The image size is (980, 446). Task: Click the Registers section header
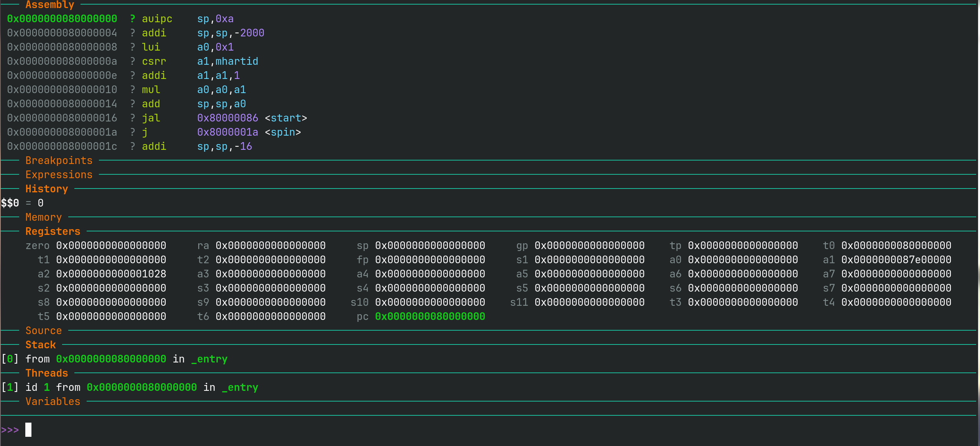point(53,231)
